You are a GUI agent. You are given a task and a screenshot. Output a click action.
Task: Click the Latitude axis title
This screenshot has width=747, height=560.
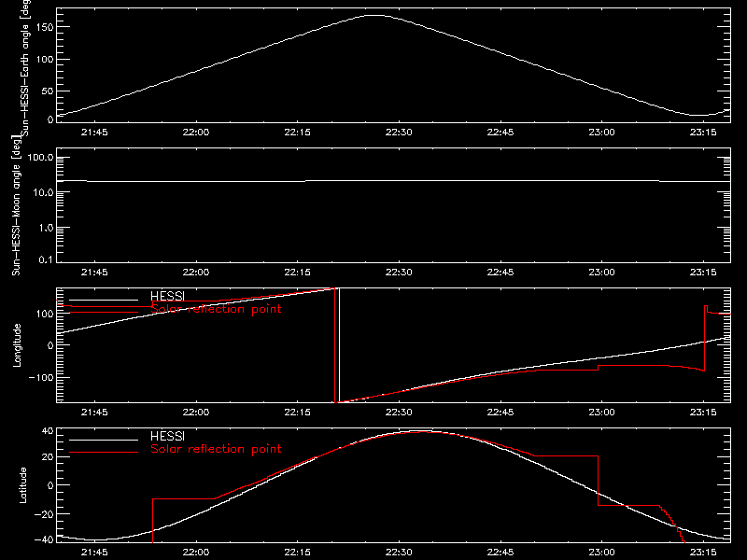point(22,484)
